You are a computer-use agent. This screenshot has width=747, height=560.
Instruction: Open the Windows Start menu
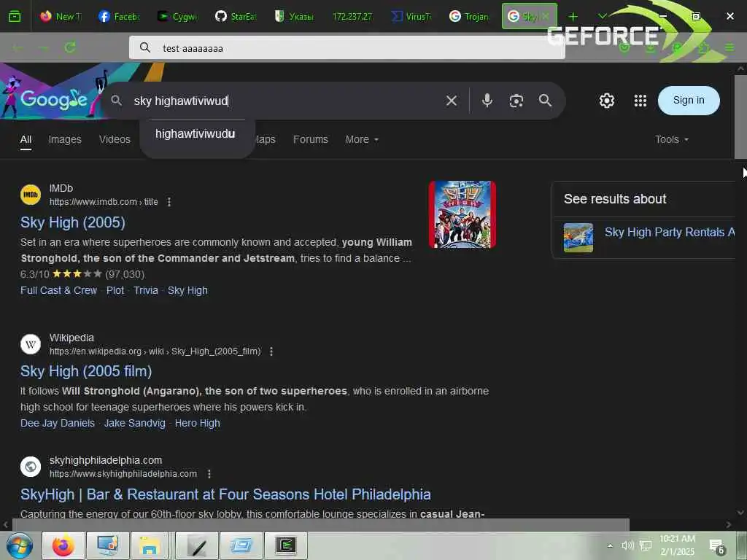pyautogui.click(x=19, y=545)
